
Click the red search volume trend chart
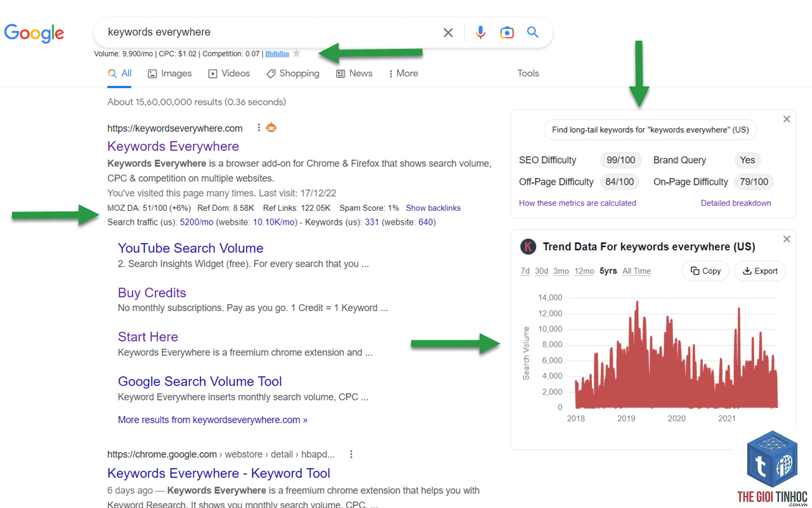(x=676, y=356)
